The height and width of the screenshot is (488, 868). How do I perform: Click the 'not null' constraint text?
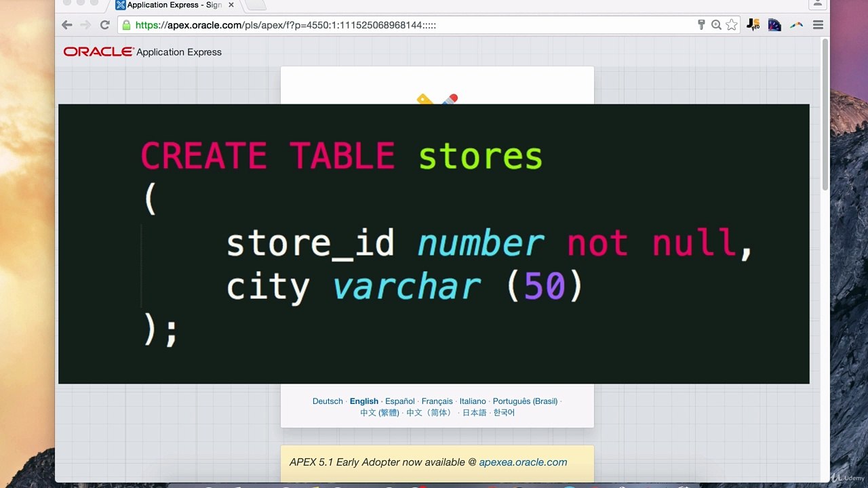[652, 243]
